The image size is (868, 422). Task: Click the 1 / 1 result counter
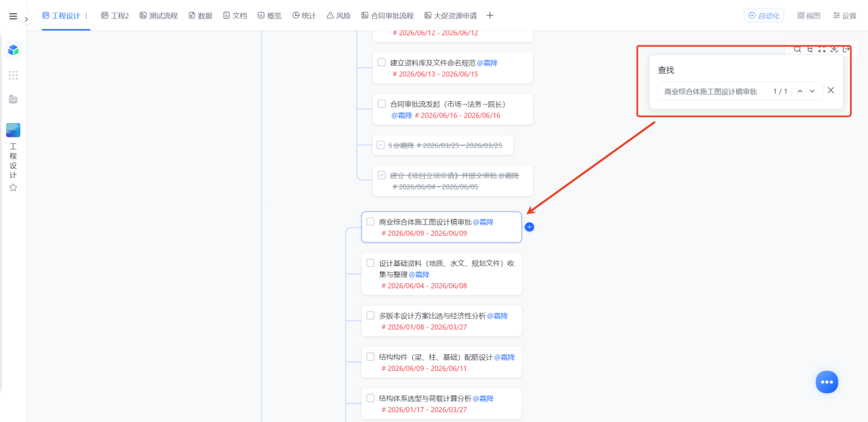[780, 91]
